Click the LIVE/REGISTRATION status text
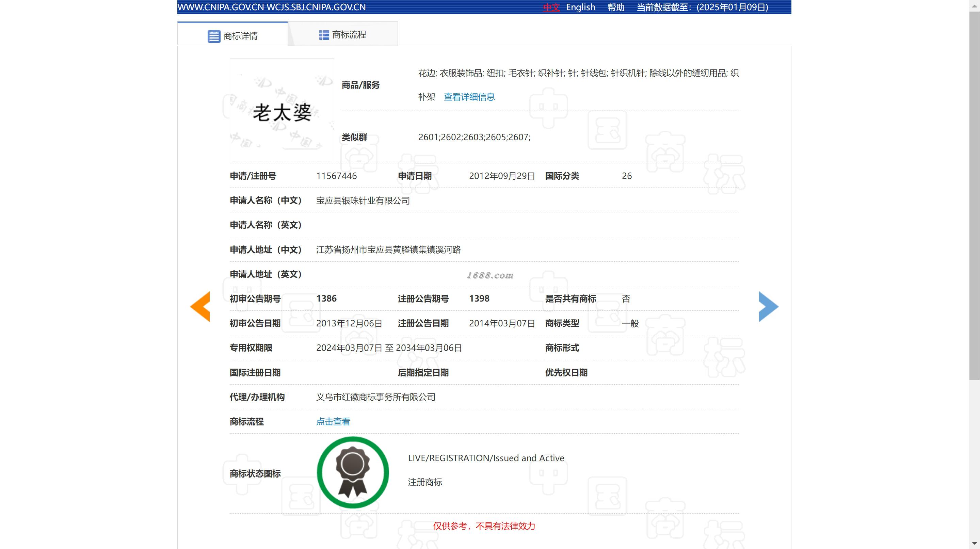 (486, 458)
